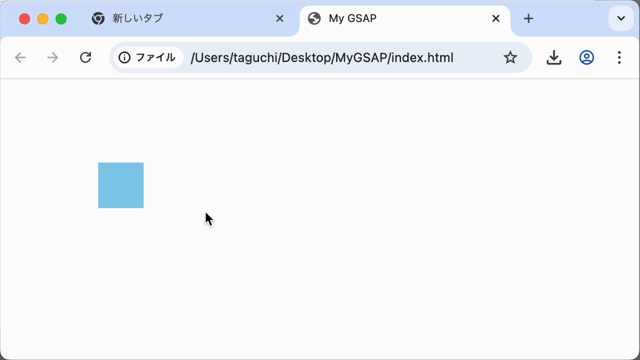Close the 新しいタブ tab
This screenshot has width=640, height=360.
[280, 18]
